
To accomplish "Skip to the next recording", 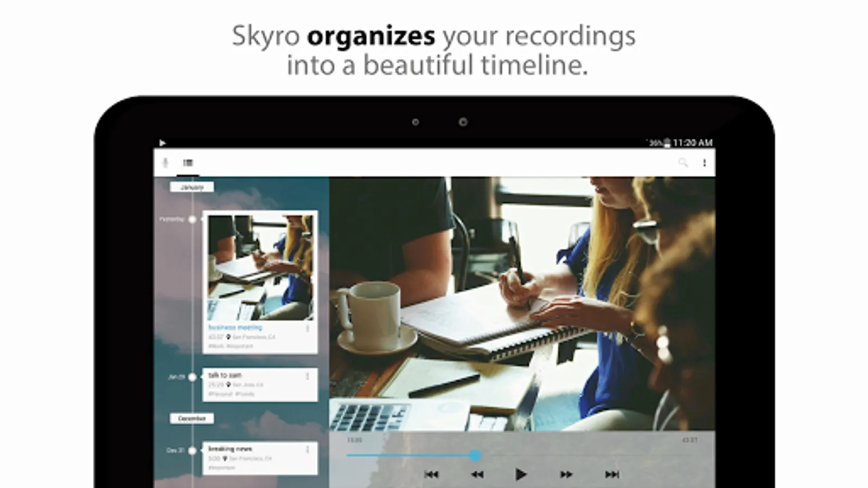I will (x=612, y=474).
